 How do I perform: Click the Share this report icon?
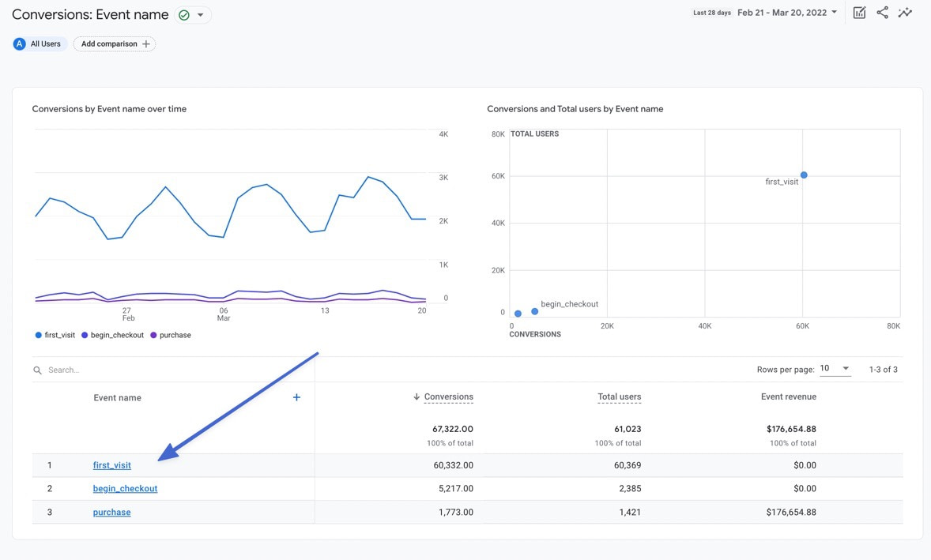point(882,12)
